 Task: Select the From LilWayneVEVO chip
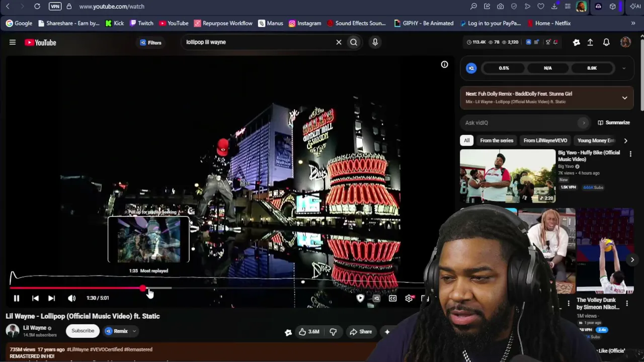click(x=545, y=141)
